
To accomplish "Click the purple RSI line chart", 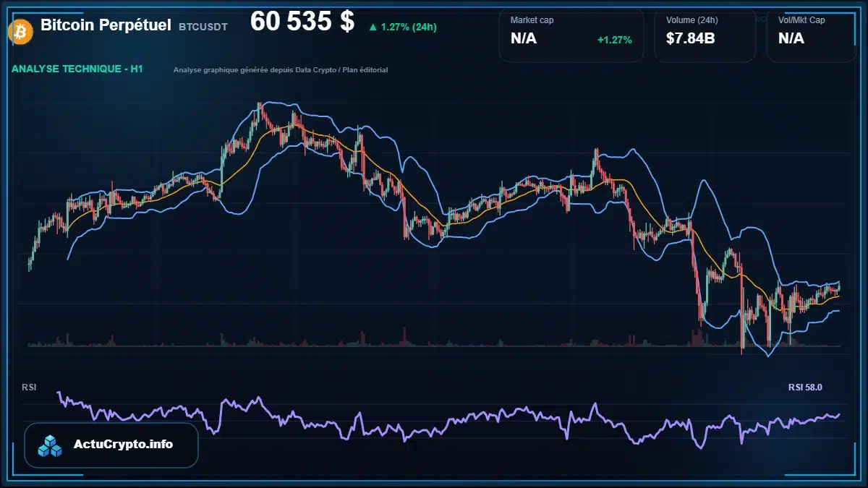I will point(448,421).
